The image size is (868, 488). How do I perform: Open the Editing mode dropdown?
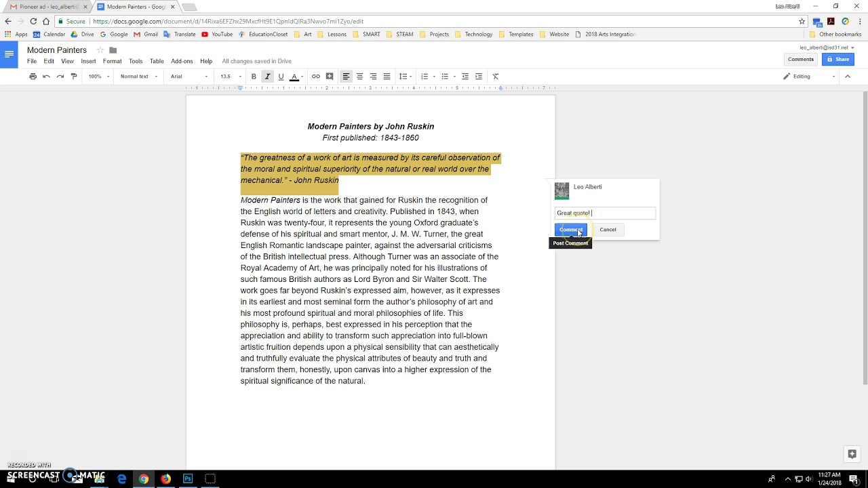pyautogui.click(x=809, y=77)
